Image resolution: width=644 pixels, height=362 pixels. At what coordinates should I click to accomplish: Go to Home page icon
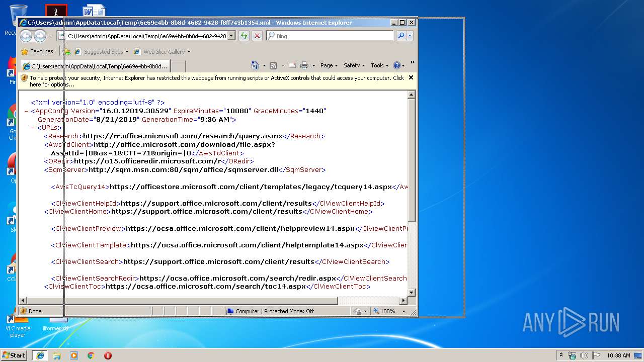255,65
